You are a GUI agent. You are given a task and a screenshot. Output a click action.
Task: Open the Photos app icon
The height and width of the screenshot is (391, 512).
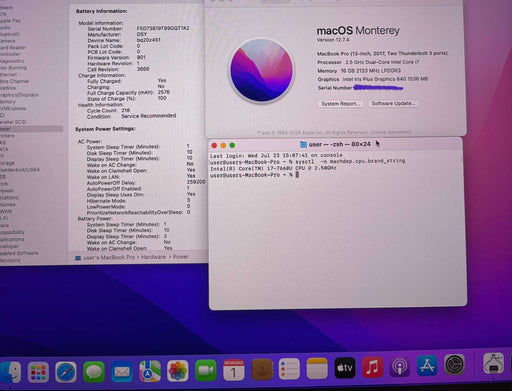point(178,371)
